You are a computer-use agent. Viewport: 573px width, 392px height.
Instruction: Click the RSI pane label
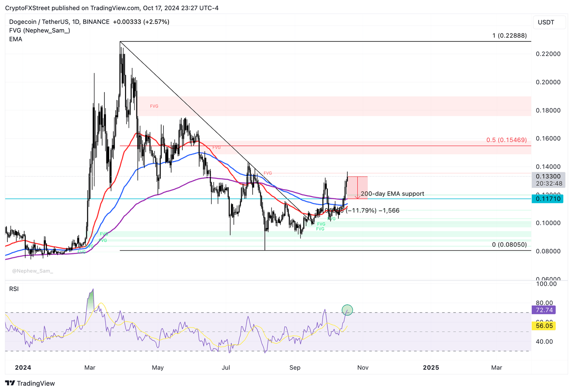pyautogui.click(x=14, y=289)
